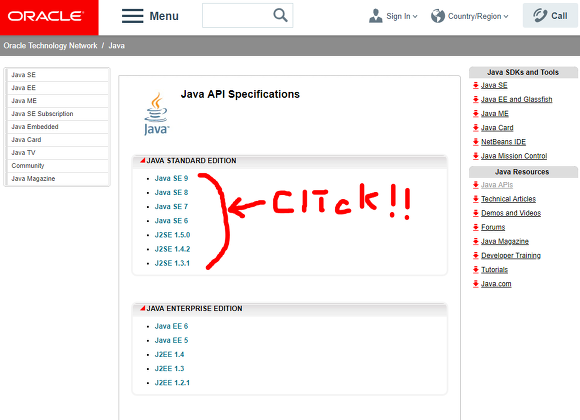The width and height of the screenshot is (580, 420).
Task: Click red arrow icon beside Java Mission Control
Action: tap(476, 156)
